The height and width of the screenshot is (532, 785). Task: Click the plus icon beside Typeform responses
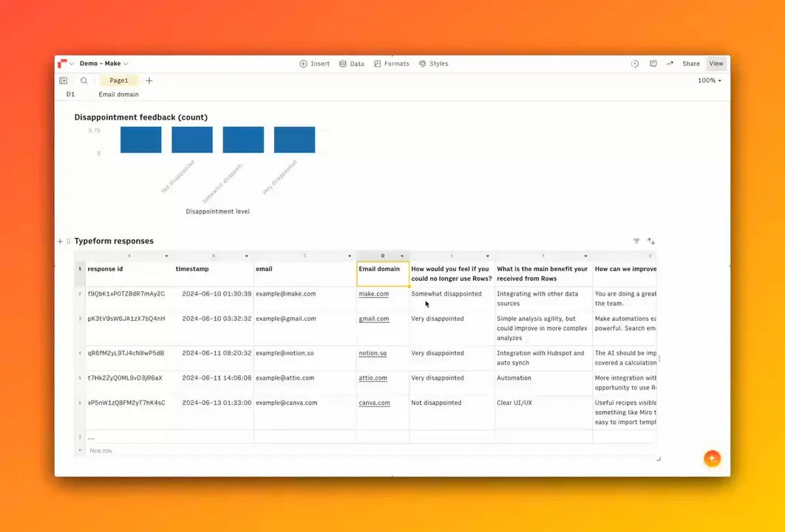tap(60, 241)
